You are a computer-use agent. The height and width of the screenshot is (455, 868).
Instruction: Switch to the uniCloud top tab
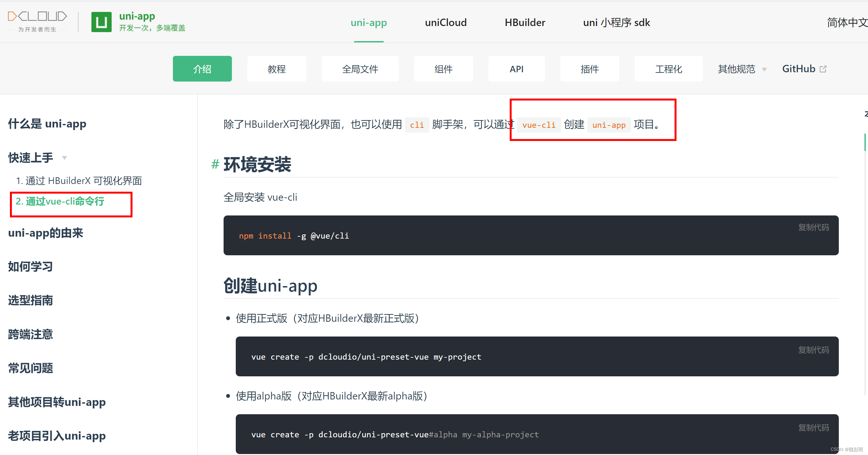click(446, 22)
